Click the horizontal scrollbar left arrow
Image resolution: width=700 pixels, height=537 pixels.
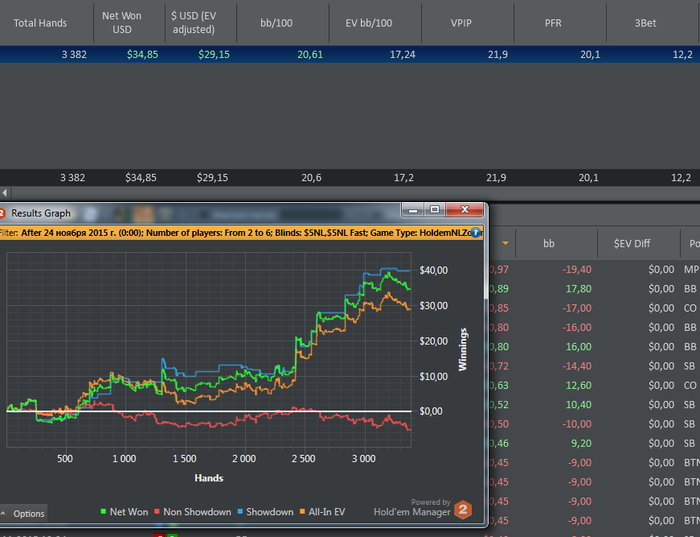(5, 193)
